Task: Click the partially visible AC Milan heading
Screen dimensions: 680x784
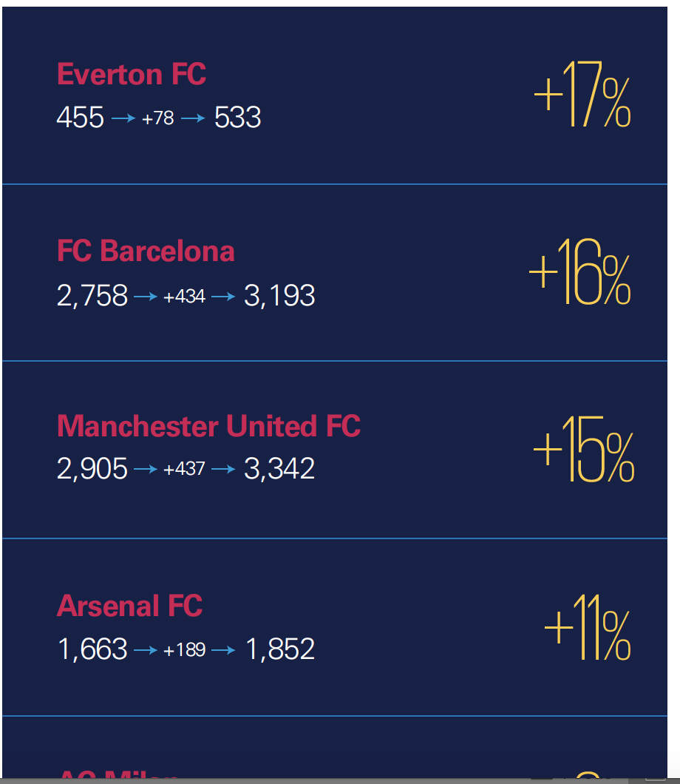Action: [118, 774]
